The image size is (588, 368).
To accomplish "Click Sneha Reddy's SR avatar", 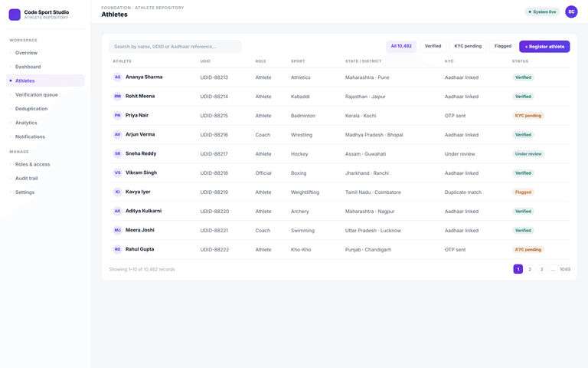I will tap(117, 153).
